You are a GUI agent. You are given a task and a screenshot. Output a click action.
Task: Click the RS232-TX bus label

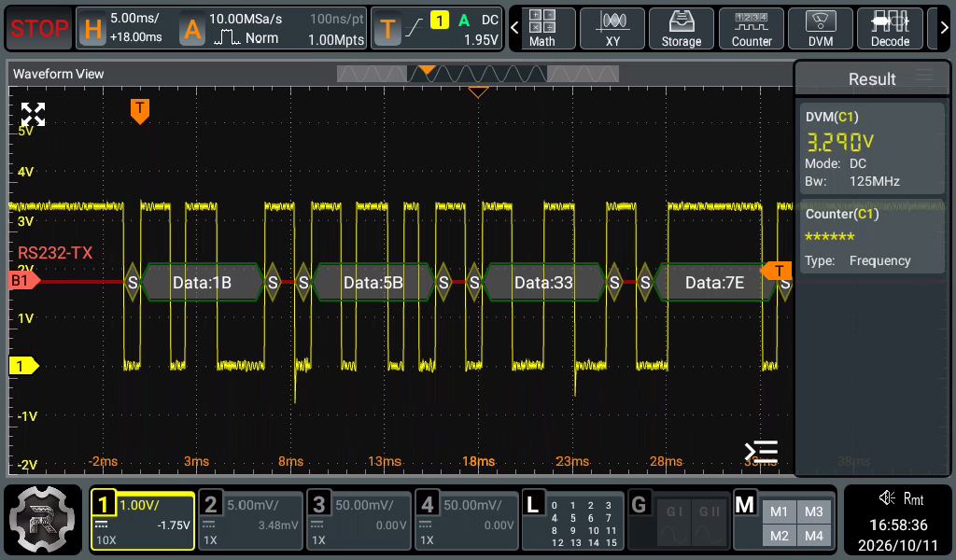pyautogui.click(x=55, y=253)
